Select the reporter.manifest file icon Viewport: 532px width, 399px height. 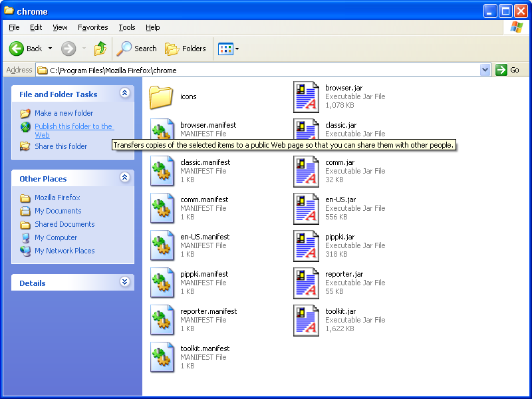(162, 320)
